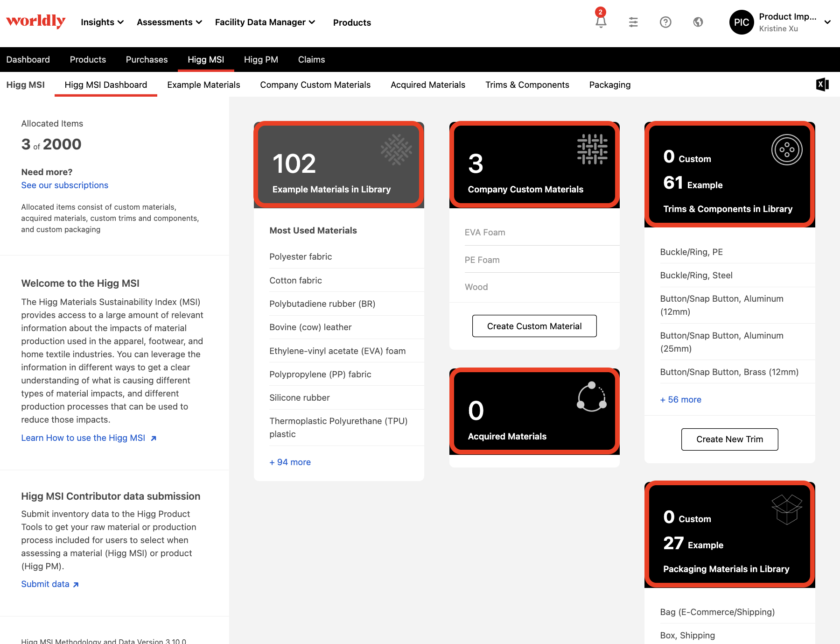
Task: Export via the Excel icon
Action: click(x=822, y=85)
